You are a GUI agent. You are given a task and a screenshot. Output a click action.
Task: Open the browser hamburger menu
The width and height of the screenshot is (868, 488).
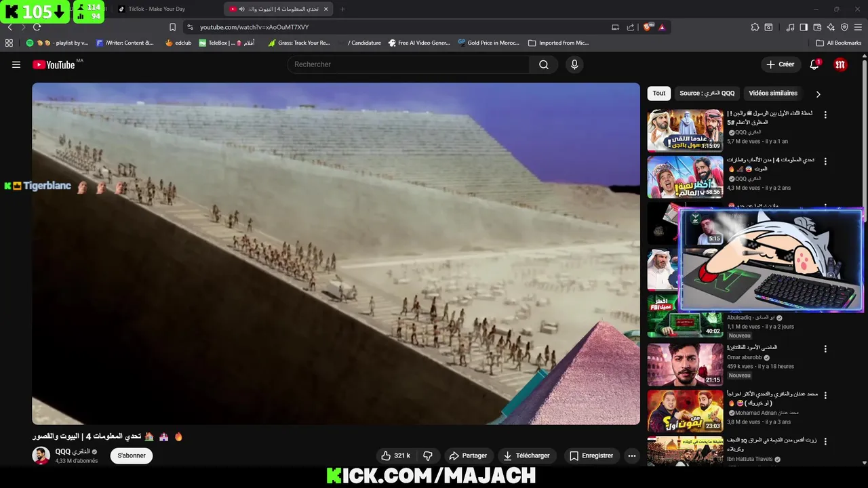858,27
